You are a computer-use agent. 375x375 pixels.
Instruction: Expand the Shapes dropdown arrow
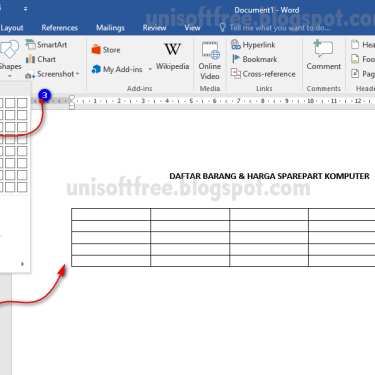coord(10,76)
